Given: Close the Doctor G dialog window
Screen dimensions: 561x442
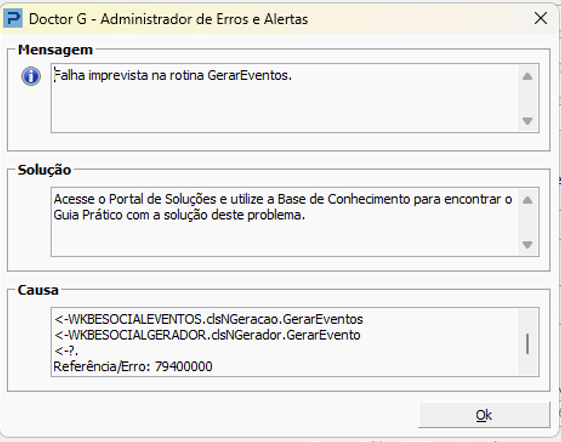Looking at the screenshot, I should (541, 18).
